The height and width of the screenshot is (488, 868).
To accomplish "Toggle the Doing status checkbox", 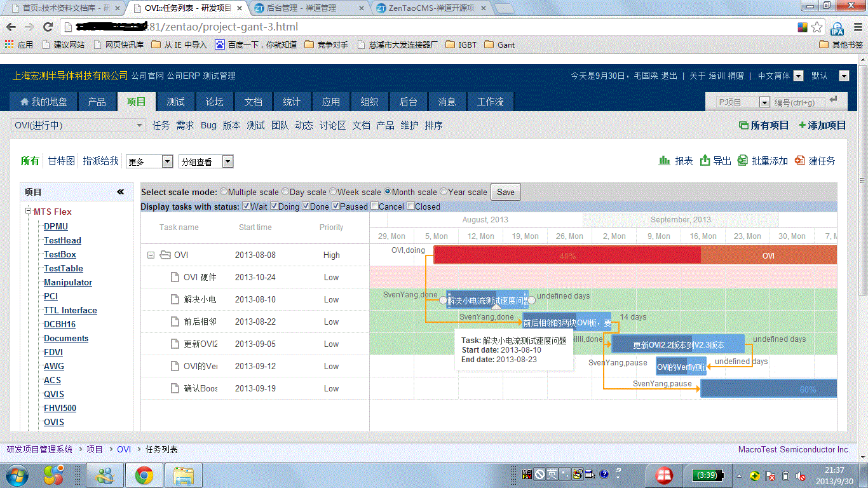I will [274, 207].
